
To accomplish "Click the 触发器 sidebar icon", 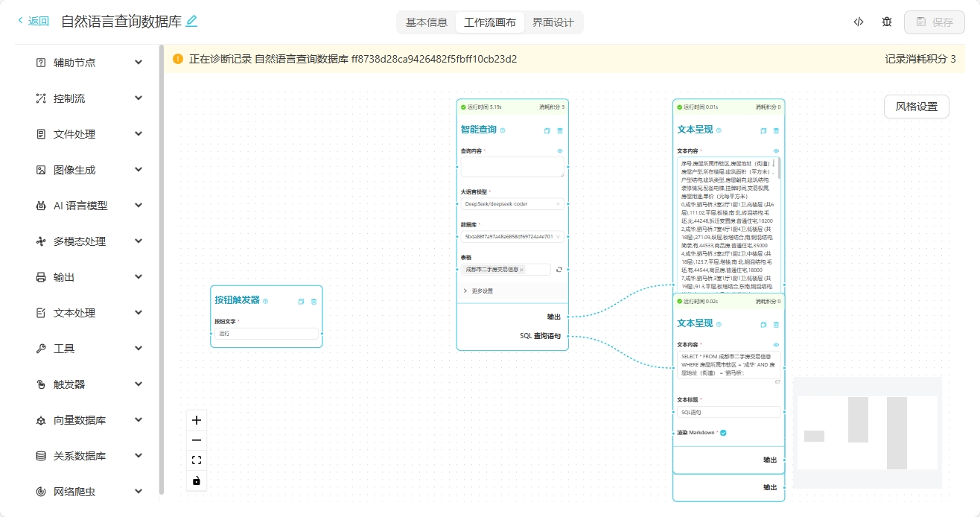I will point(41,384).
